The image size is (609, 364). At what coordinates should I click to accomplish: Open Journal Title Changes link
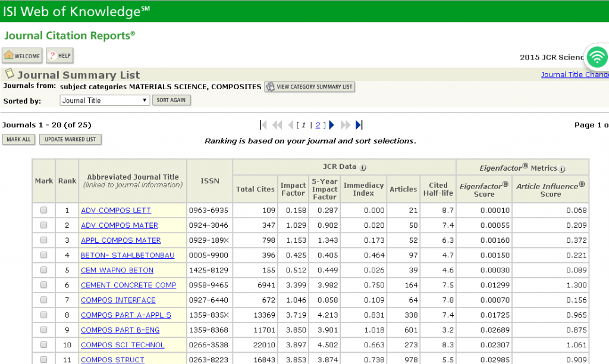pos(575,74)
